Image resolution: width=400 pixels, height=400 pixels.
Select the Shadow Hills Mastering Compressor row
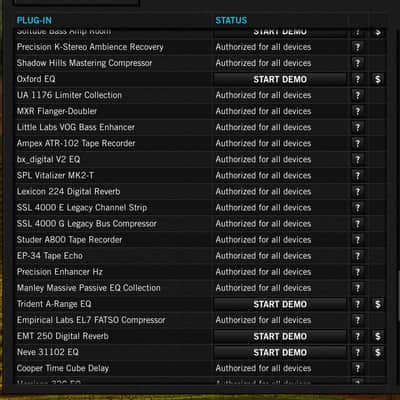pos(200,63)
